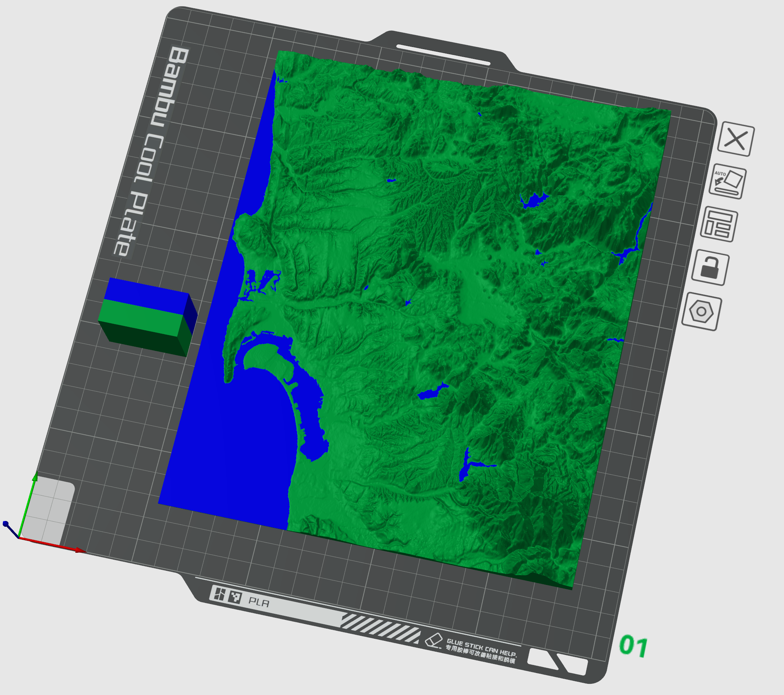Click the Bambu Cool Plate text
The height and width of the screenshot is (695, 784).
click(x=150, y=152)
